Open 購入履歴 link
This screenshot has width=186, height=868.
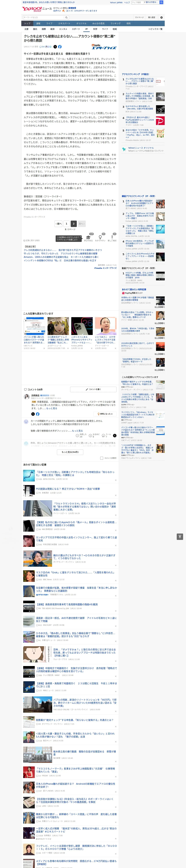pyautogui.click(x=152, y=17)
